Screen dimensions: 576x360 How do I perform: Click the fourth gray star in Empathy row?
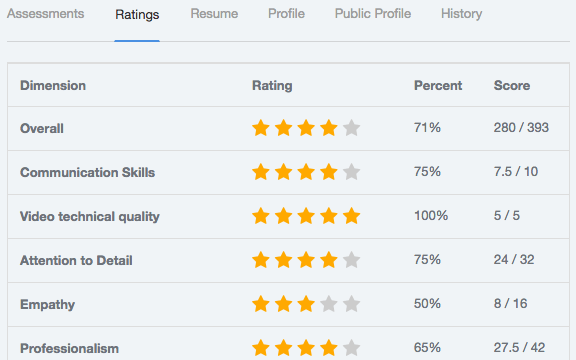pos(329,304)
